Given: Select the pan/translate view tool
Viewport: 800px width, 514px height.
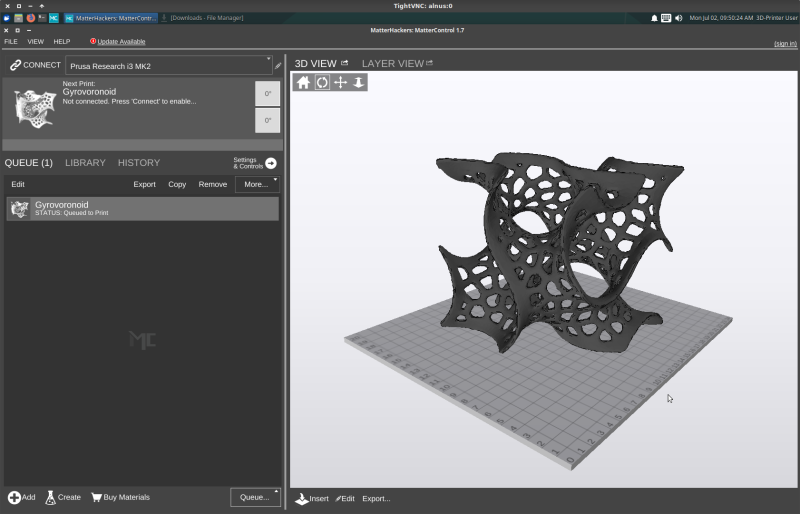Looking at the screenshot, I should click(x=340, y=82).
